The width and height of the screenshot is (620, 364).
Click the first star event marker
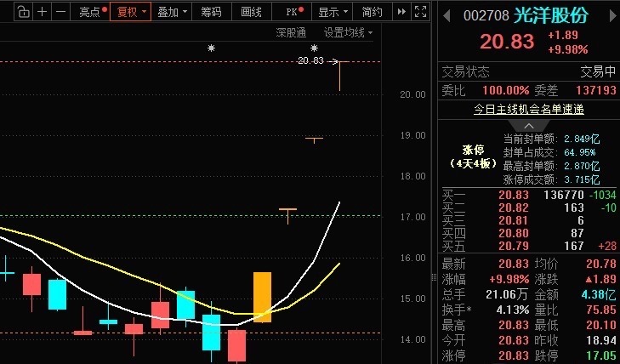coord(211,48)
